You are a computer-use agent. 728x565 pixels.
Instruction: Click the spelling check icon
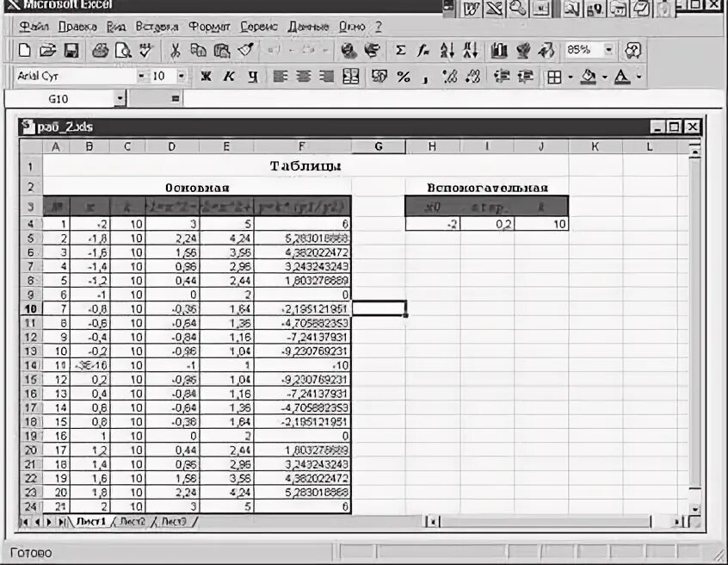tap(144, 52)
